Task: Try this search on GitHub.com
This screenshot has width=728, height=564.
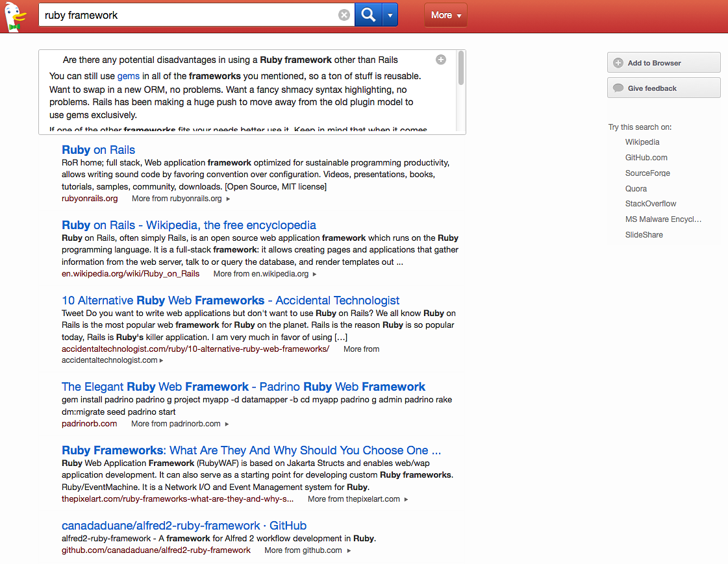Action: [646, 158]
